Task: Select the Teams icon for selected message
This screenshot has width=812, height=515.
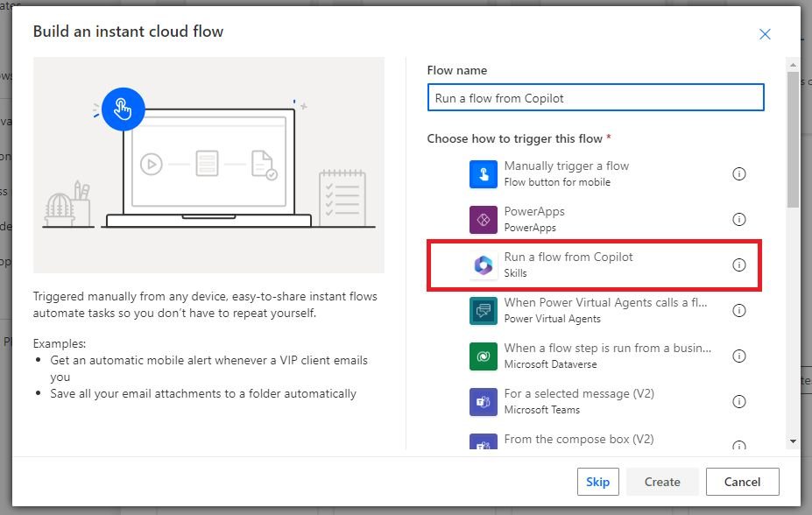Action: click(x=484, y=402)
